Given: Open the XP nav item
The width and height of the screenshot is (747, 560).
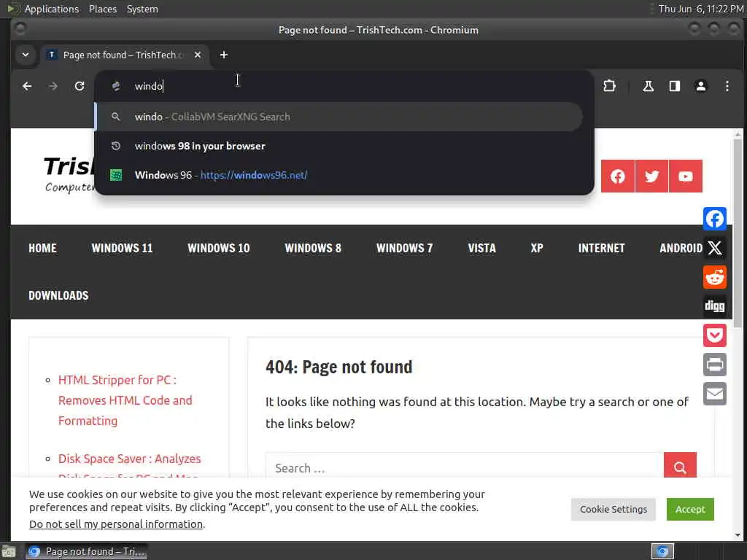Looking at the screenshot, I should tap(537, 248).
